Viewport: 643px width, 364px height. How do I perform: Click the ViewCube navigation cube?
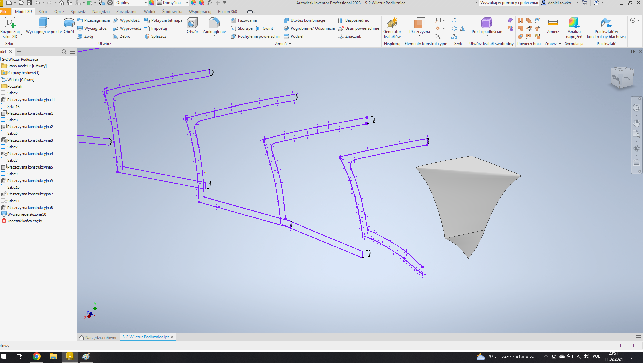622,78
